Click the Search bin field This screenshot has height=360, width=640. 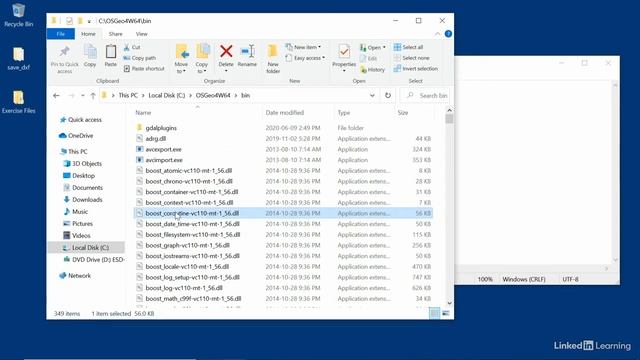[x=425, y=96]
